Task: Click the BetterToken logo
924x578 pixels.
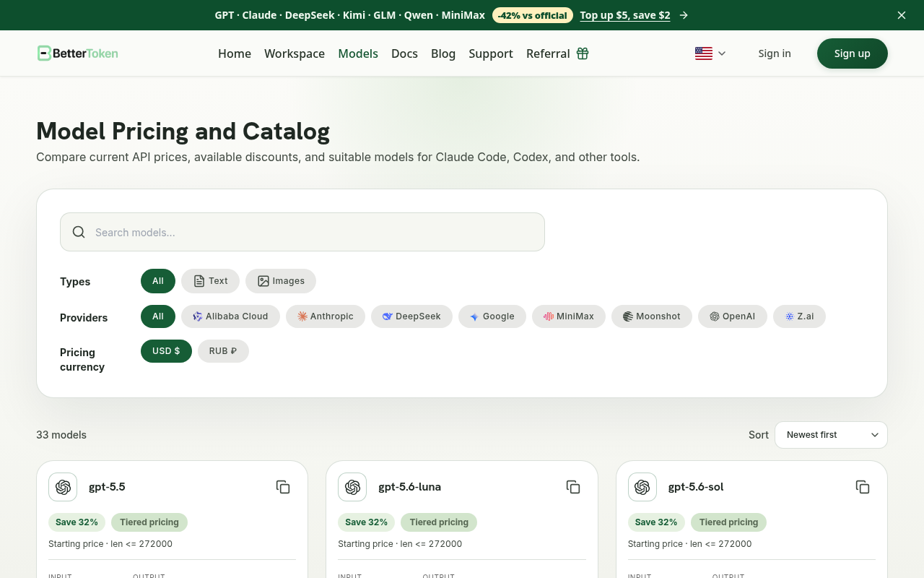Action: tap(78, 53)
